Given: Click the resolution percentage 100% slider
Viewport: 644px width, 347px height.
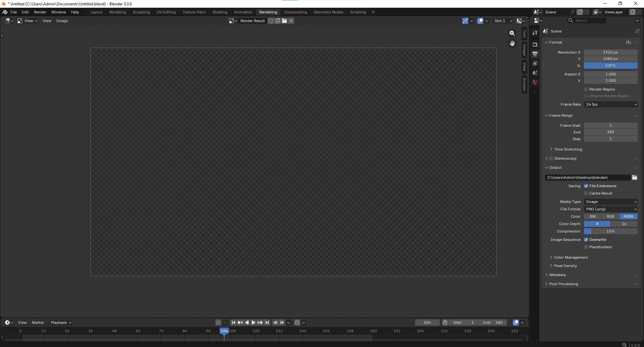Looking at the screenshot, I should (611, 65).
